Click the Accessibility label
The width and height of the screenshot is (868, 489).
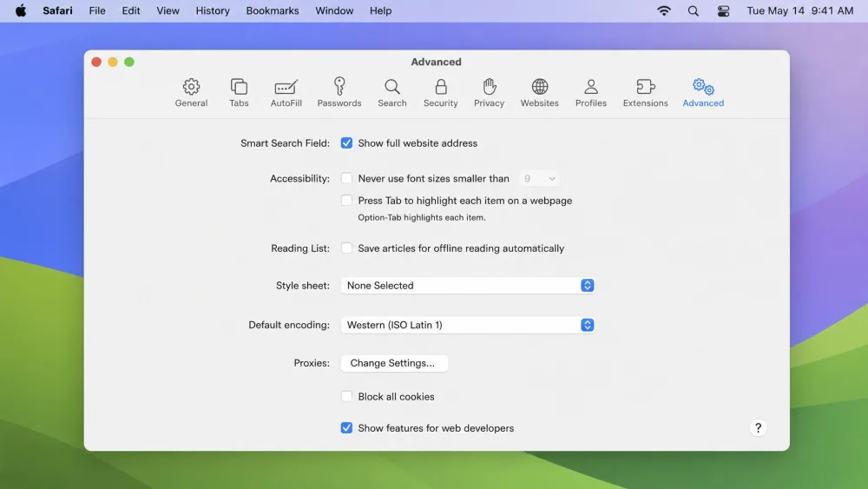coord(299,178)
